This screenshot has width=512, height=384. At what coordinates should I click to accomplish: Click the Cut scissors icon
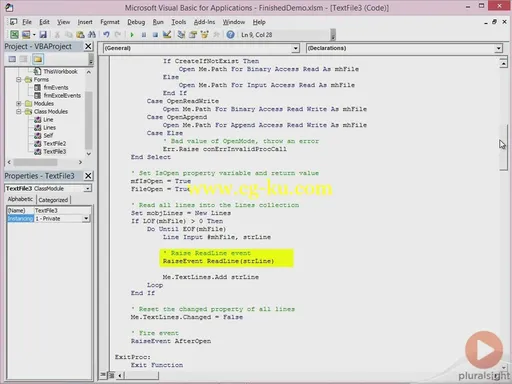click(57, 34)
